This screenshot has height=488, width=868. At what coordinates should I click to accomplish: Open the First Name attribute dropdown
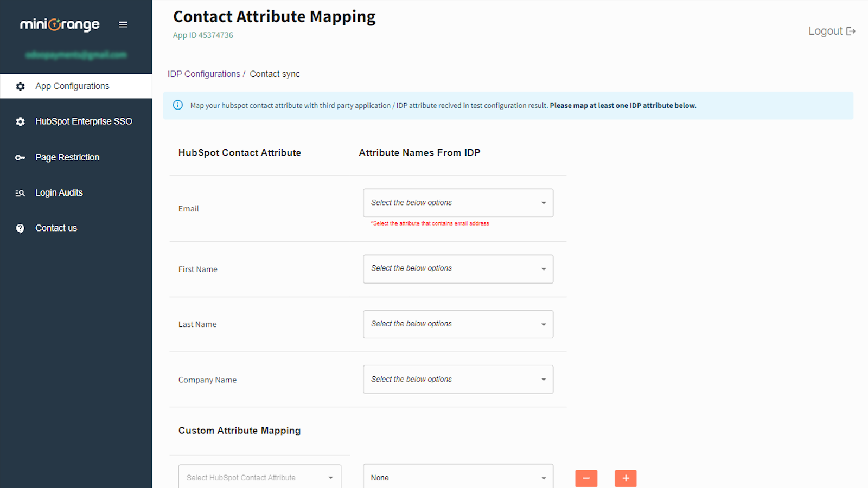click(x=457, y=268)
